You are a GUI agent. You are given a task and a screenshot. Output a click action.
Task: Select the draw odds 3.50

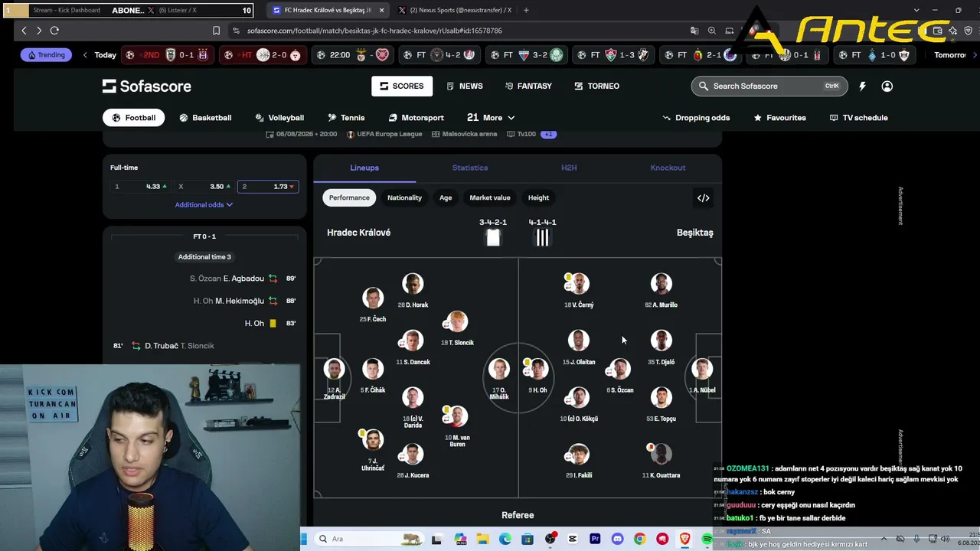(x=204, y=187)
